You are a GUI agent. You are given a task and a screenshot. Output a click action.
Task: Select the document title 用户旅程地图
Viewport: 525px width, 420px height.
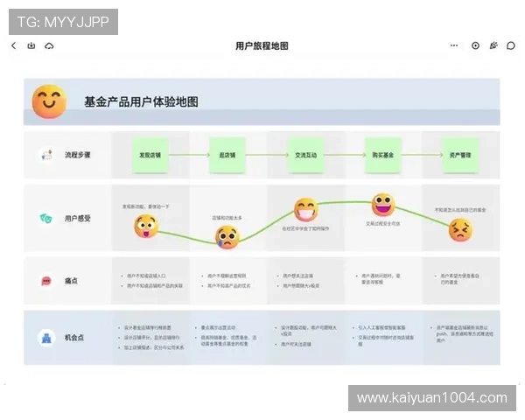(x=262, y=45)
